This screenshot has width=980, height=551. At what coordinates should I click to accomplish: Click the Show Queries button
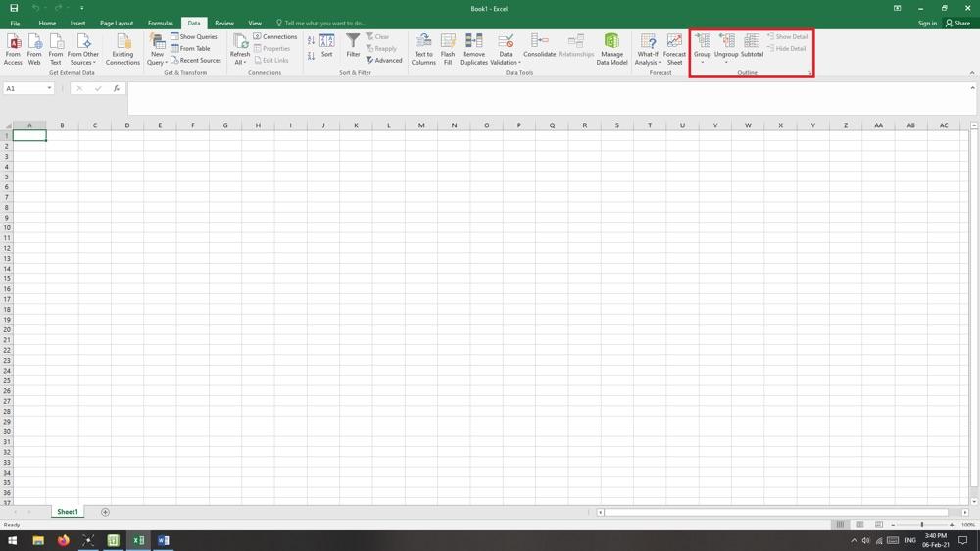coord(194,36)
